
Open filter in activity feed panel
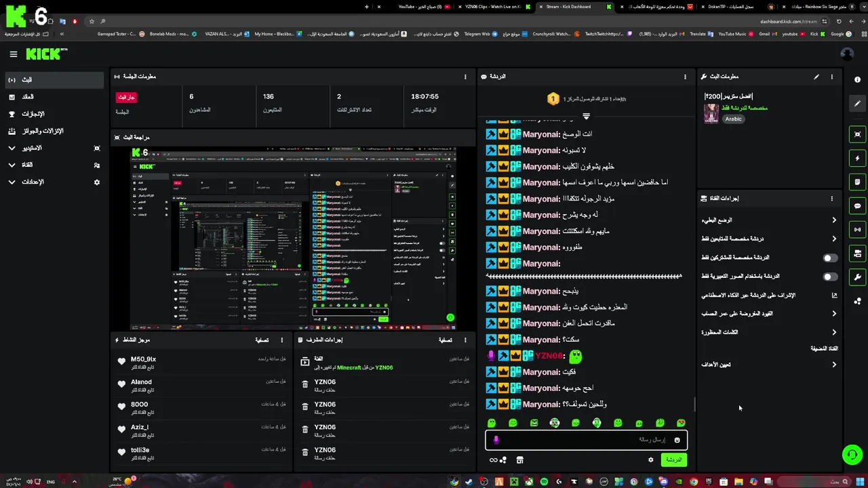pos(262,340)
